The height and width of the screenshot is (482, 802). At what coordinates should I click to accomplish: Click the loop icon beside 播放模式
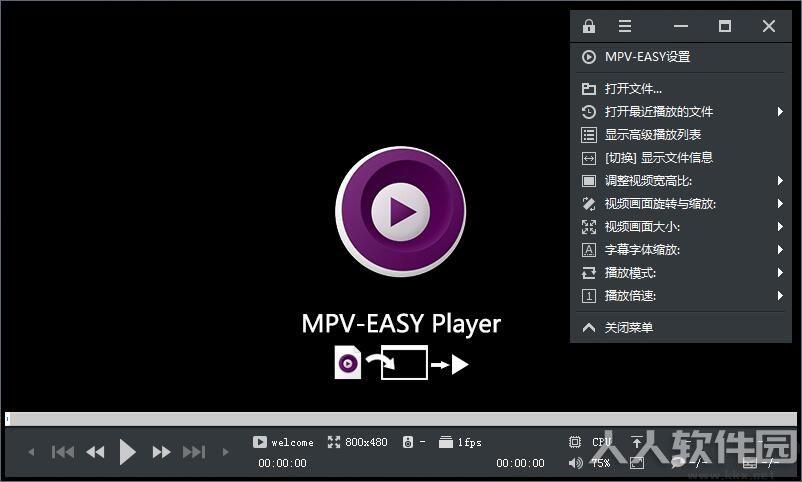(589, 273)
